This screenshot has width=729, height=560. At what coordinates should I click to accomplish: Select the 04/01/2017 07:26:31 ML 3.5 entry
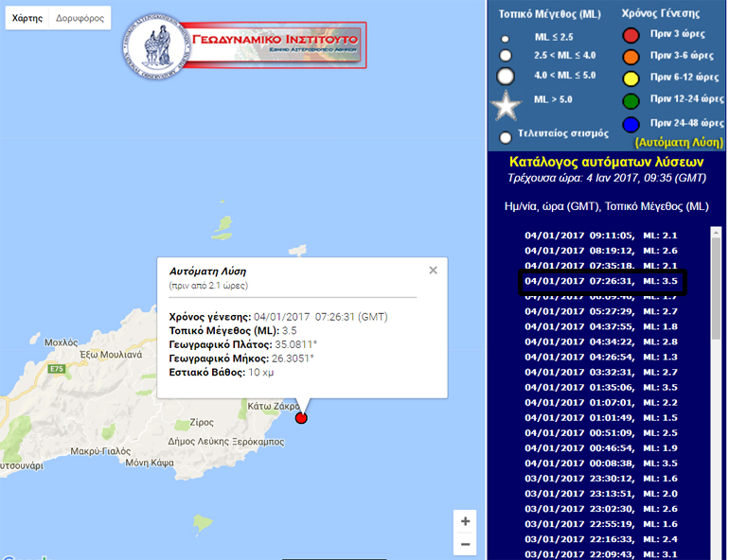(602, 282)
